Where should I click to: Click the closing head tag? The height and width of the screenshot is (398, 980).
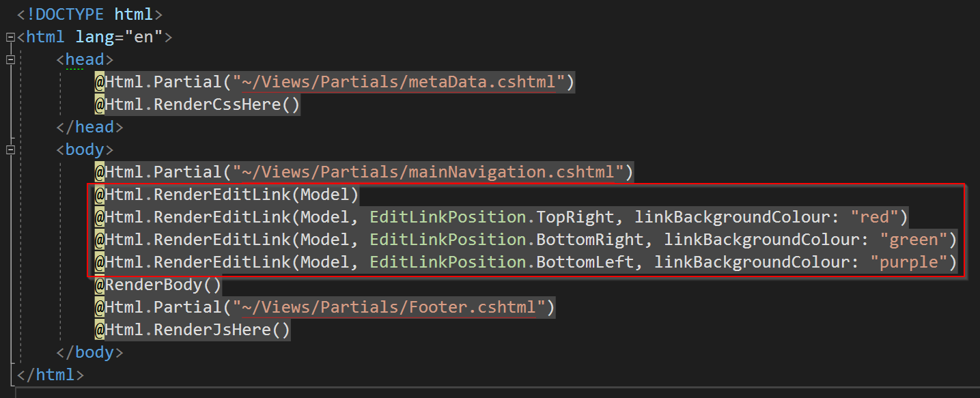tap(89, 127)
